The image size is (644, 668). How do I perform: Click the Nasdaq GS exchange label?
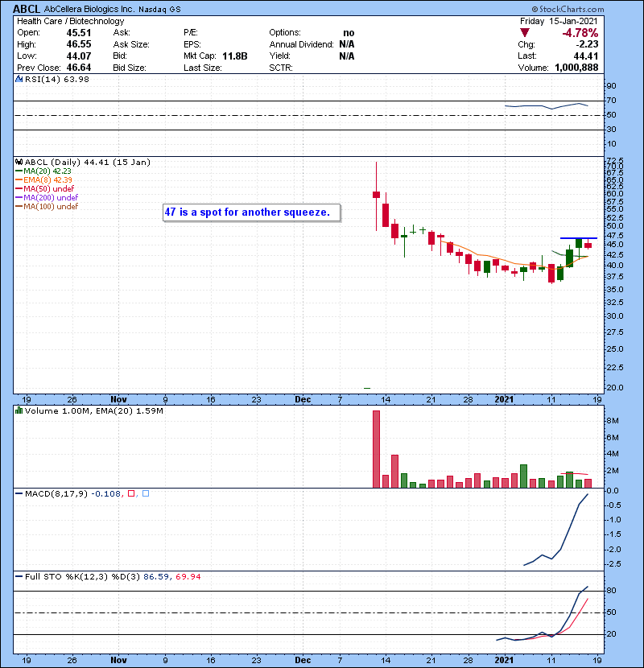pos(159,10)
